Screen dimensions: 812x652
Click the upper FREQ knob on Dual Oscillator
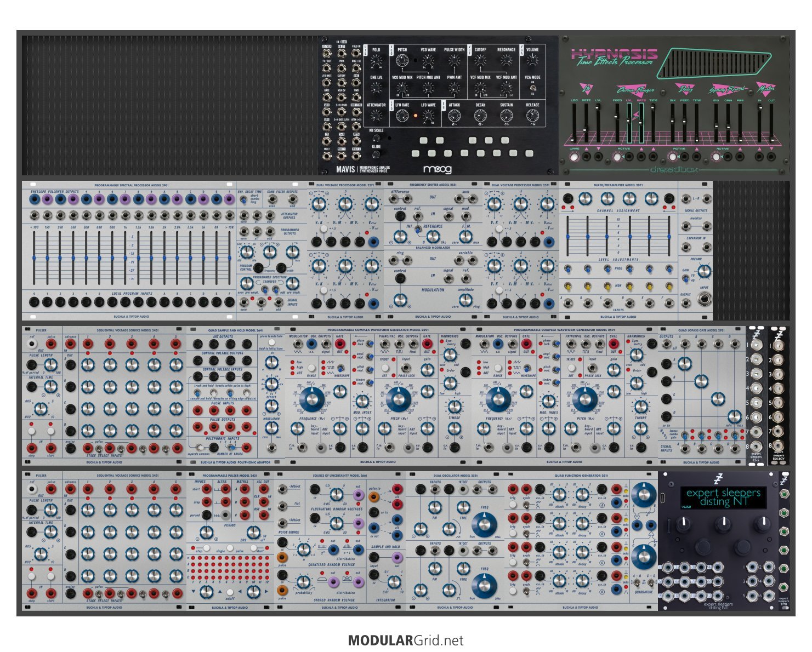pos(484,525)
